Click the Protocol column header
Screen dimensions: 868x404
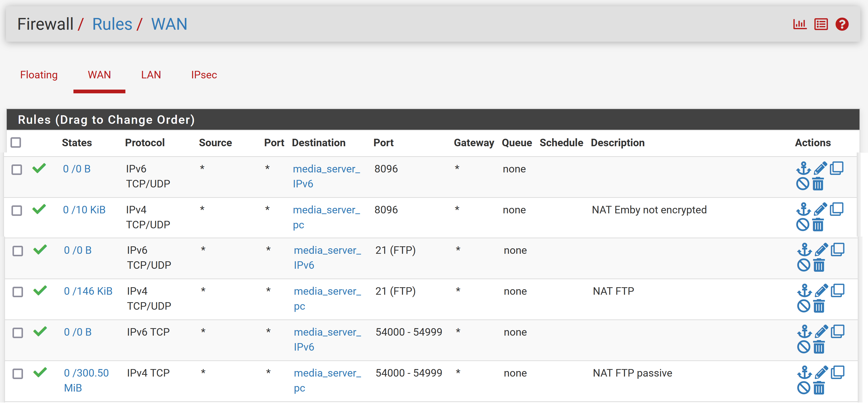click(145, 143)
